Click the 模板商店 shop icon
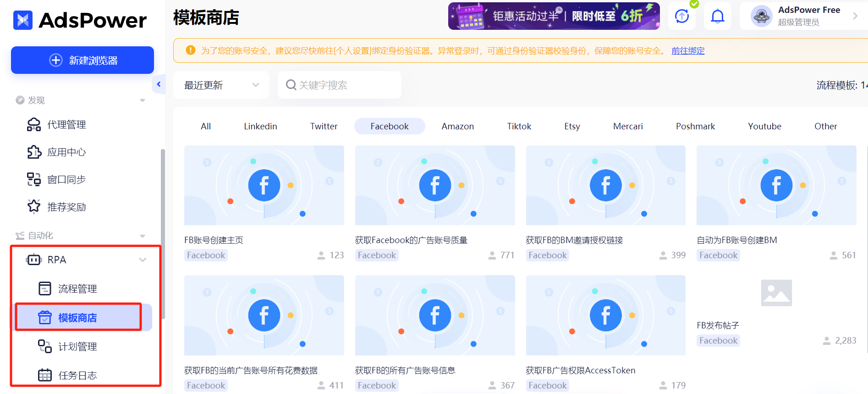 pos(45,317)
